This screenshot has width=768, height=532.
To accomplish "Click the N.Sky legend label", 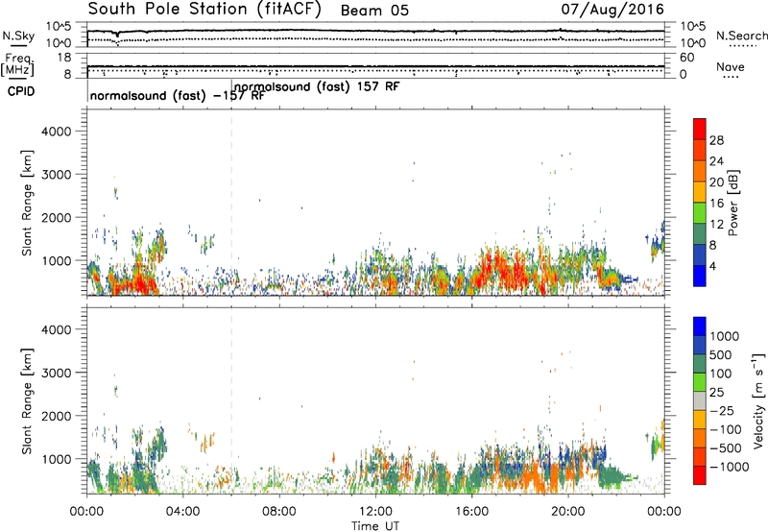I will coord(18,36).
